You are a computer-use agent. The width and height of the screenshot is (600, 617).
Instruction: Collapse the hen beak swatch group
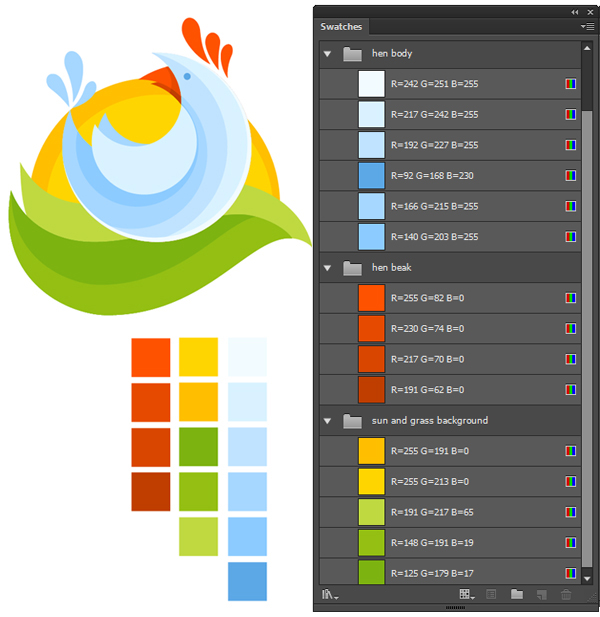pyautogui.click(x=327, y=268)
